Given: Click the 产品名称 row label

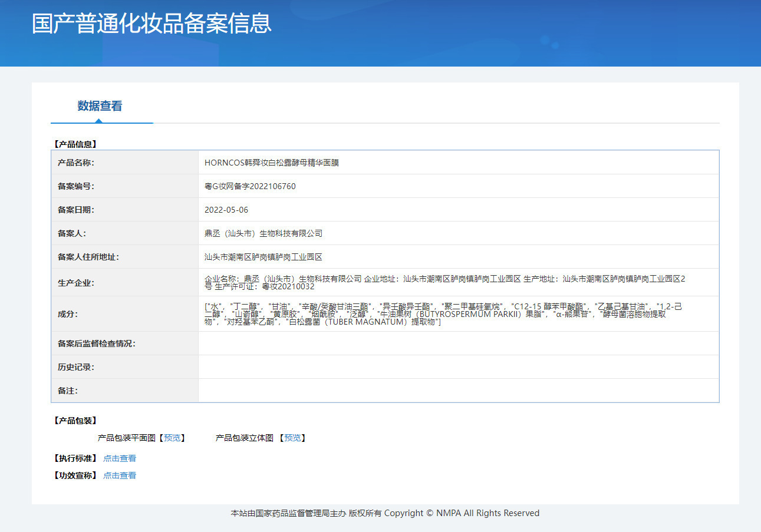Looking at the screenshot, I should [75, 163].
